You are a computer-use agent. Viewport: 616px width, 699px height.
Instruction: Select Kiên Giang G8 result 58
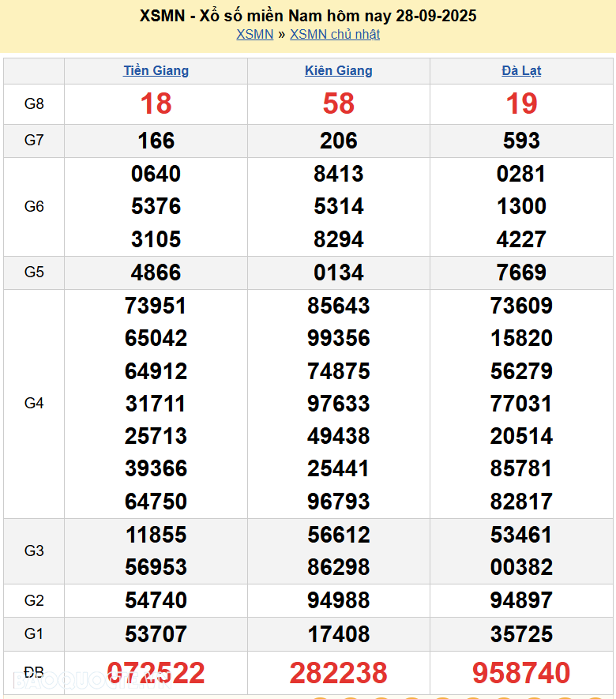click(339, 103)
